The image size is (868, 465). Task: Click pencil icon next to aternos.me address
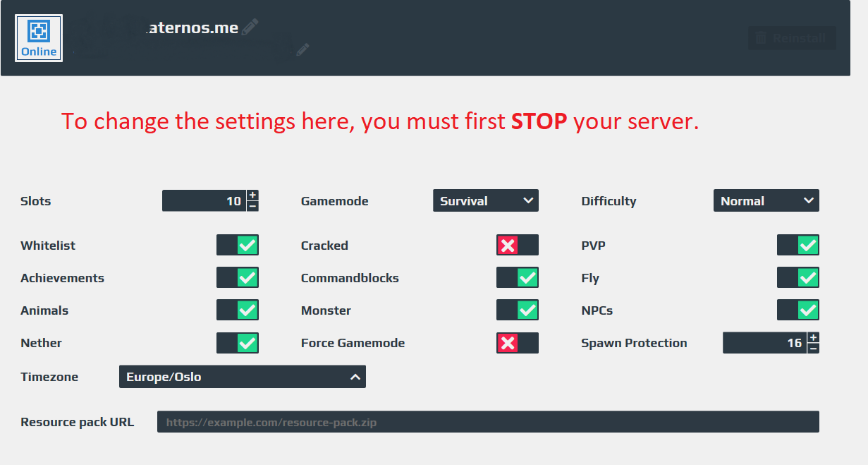point(250,28)
